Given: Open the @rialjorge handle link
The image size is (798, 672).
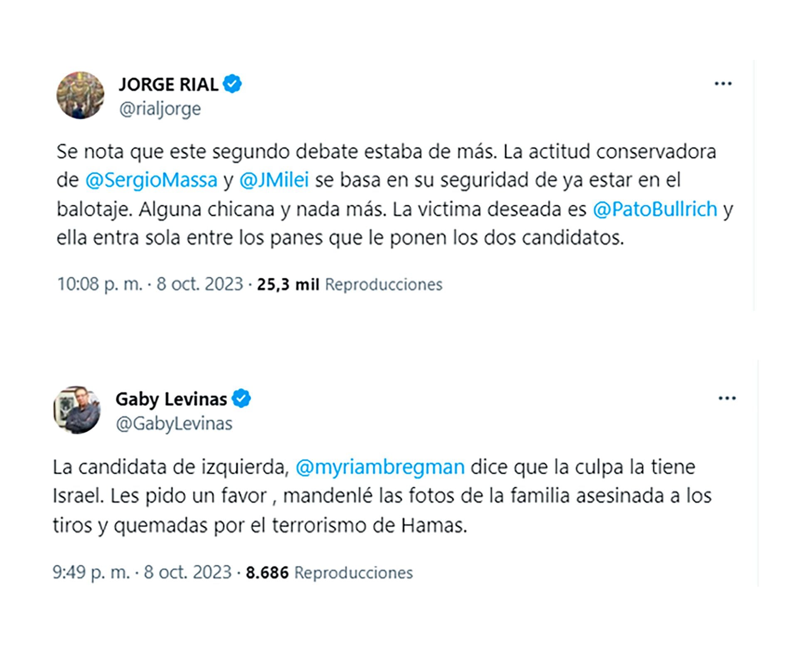Looking at the screenshot, I should (160, 109).
